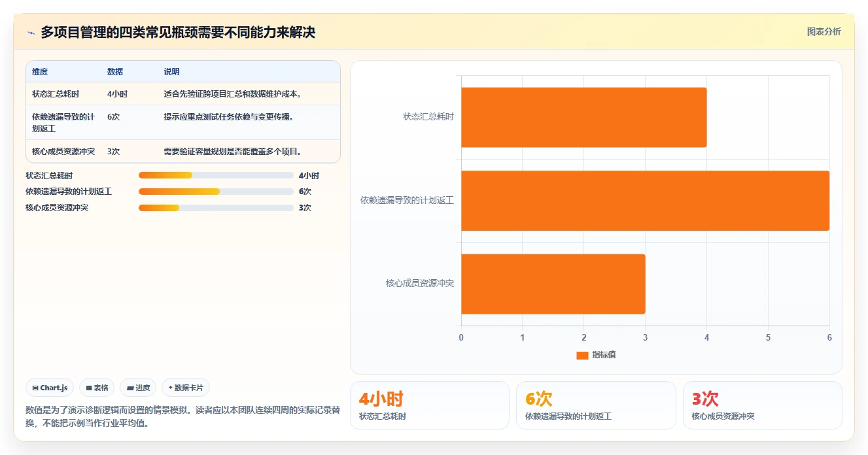Click the 4小时 value after the progress bar

(309, 176)
